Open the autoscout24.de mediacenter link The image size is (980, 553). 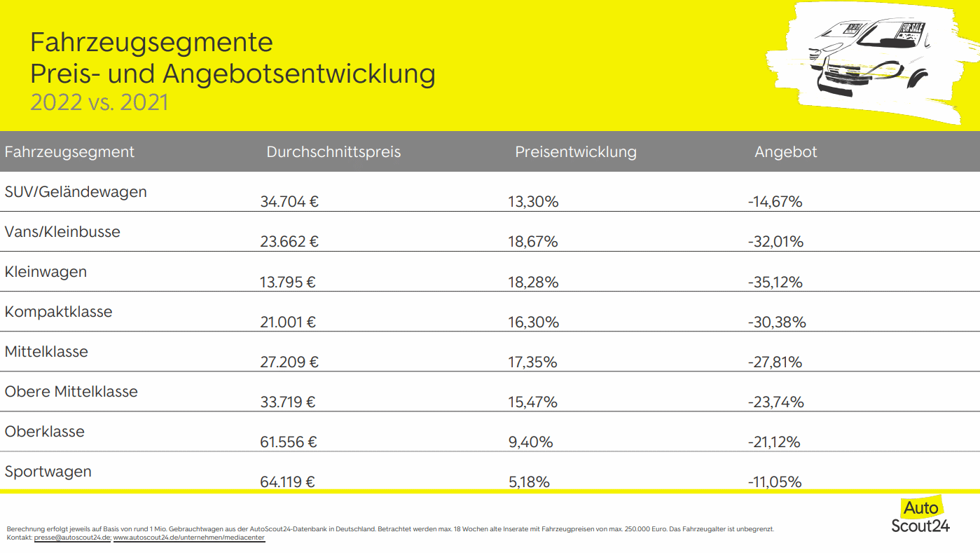[189, 538]
